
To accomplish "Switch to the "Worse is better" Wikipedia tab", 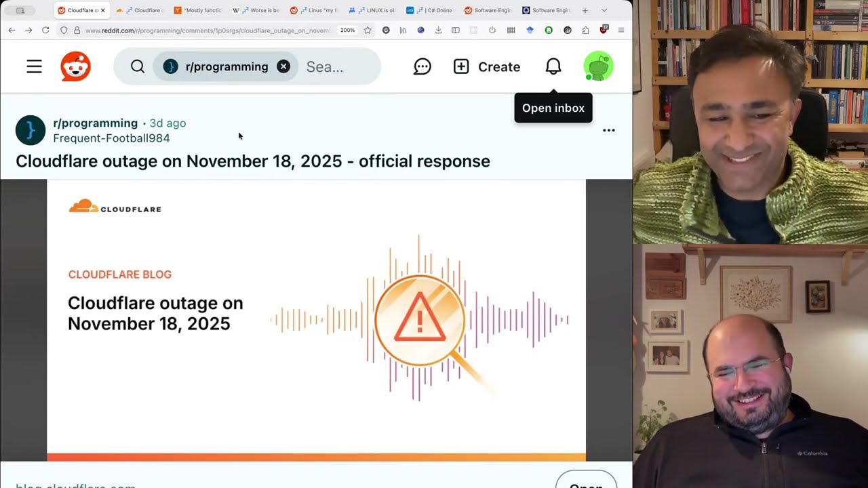I will [255, 11].
